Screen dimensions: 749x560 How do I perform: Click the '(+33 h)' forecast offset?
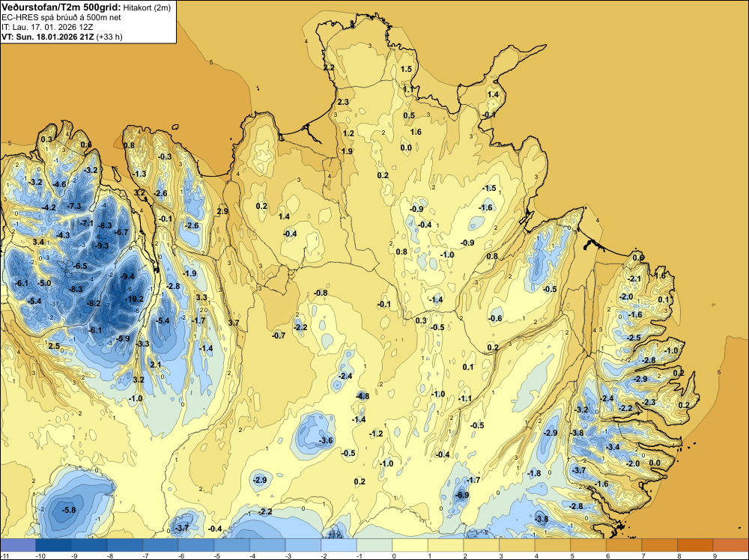click(x=109, y=37)
